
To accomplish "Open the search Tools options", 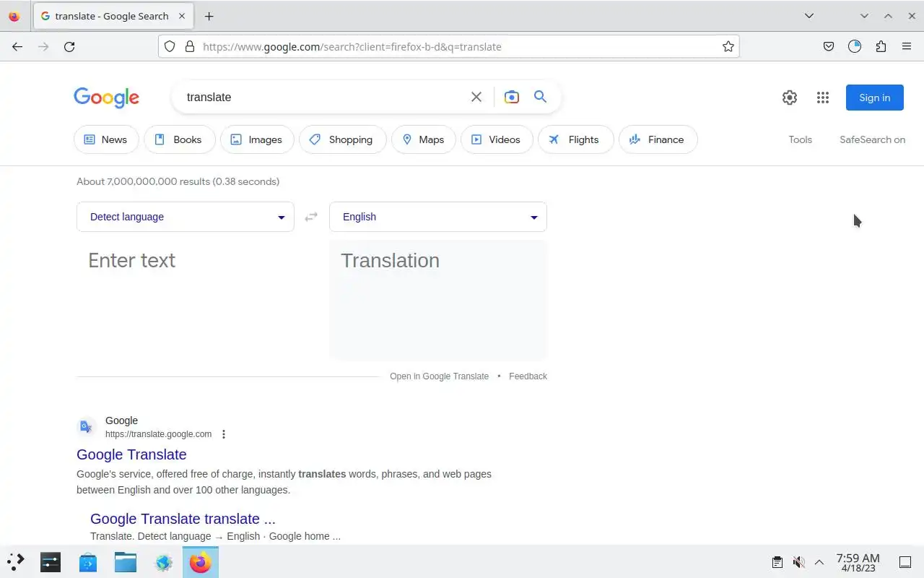I will pos(800,139).
